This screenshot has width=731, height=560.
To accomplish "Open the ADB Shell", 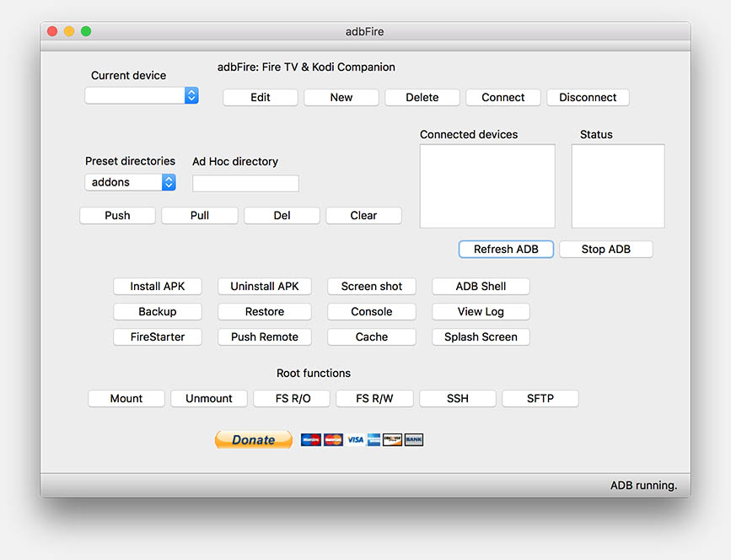I will 481,286.
